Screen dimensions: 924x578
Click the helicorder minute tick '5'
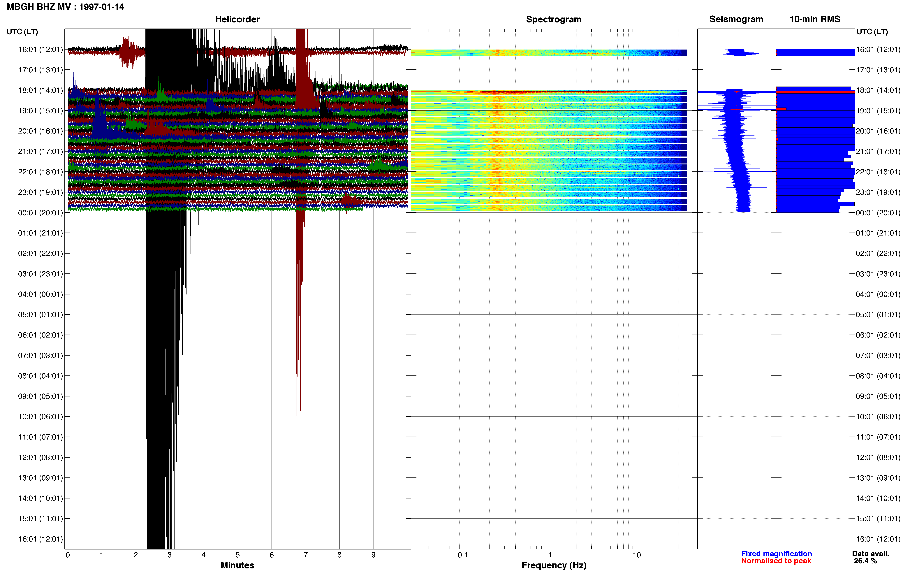tap(238, 555)
